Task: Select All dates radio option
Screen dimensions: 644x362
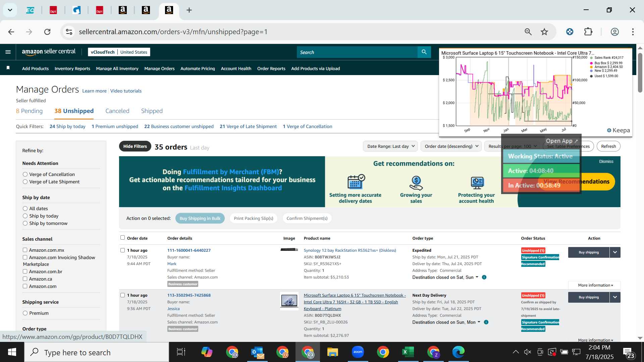Action: (x=25, y=208)
